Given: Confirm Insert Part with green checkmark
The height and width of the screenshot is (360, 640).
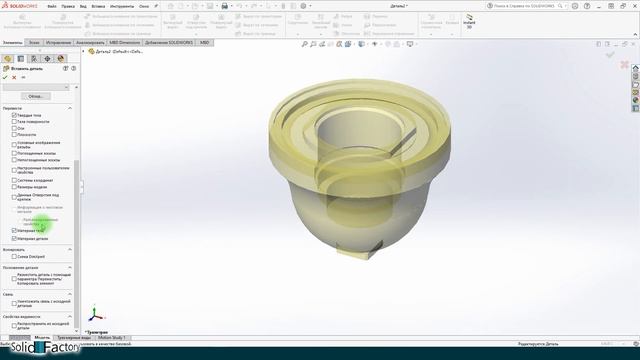Looking at the screenshot, I should coord(5,77).
